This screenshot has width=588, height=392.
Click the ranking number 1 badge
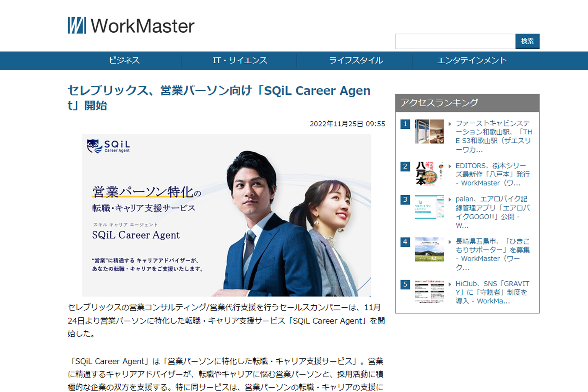[x=405, y=124]
